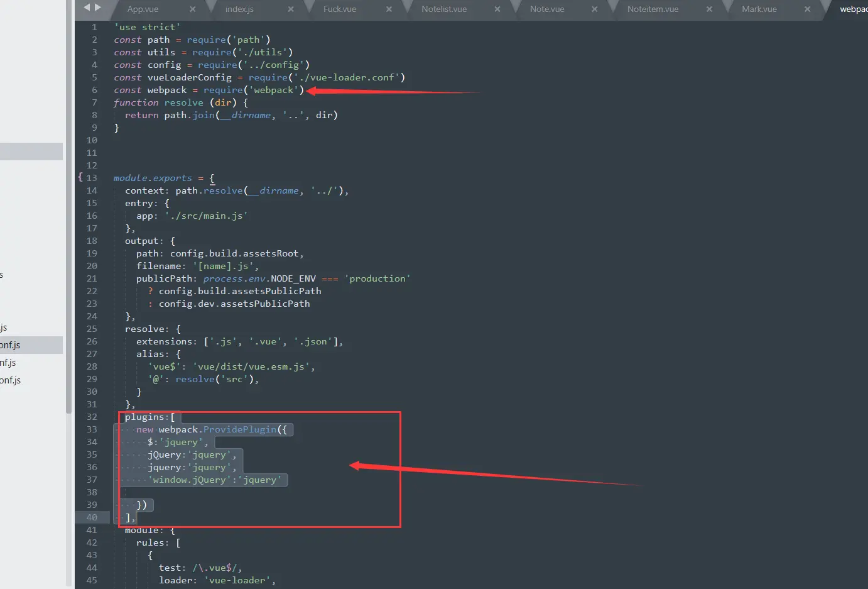Viewport: 868px width, 589px height.
Task: Close the Notelist.vue tab
Action: pyautogui.click(x=497, y=9)
